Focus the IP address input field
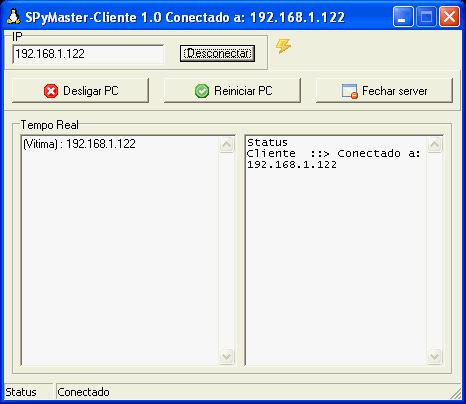The width and height of the screenshot is (466, 404). tap(88, 54)
